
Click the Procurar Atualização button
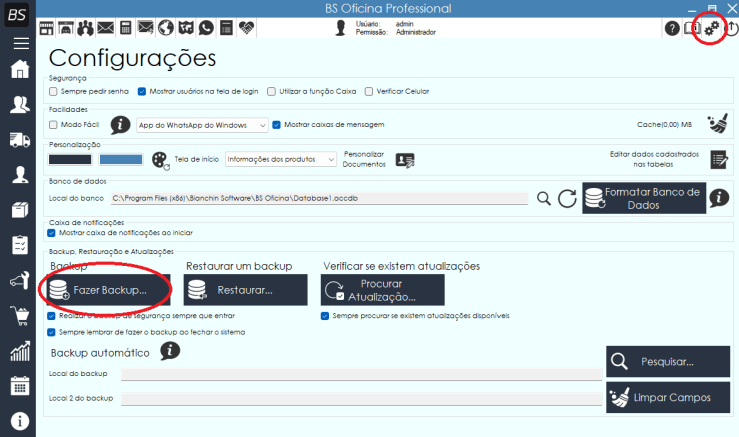point(382,290)
